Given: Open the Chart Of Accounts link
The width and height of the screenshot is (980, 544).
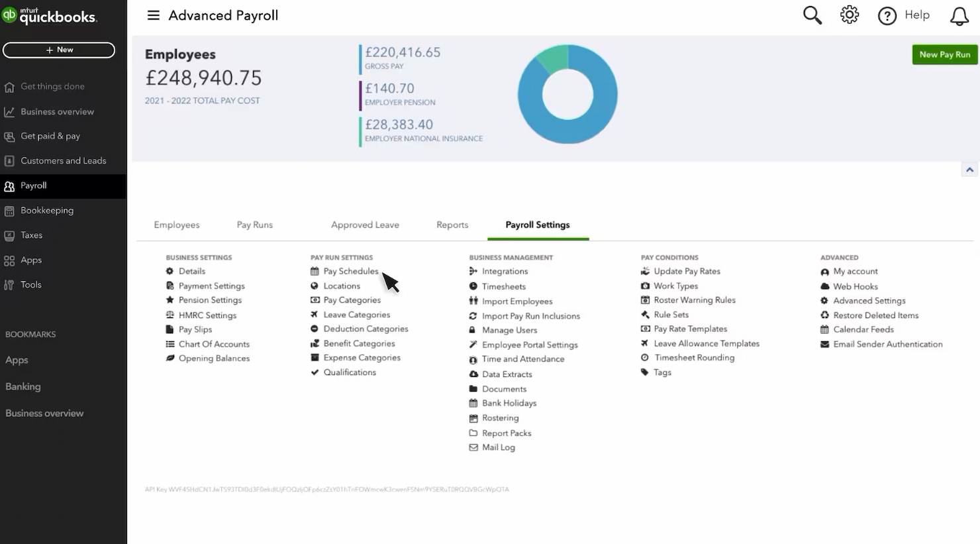Looking at the screenshot, I should point(214,344).
